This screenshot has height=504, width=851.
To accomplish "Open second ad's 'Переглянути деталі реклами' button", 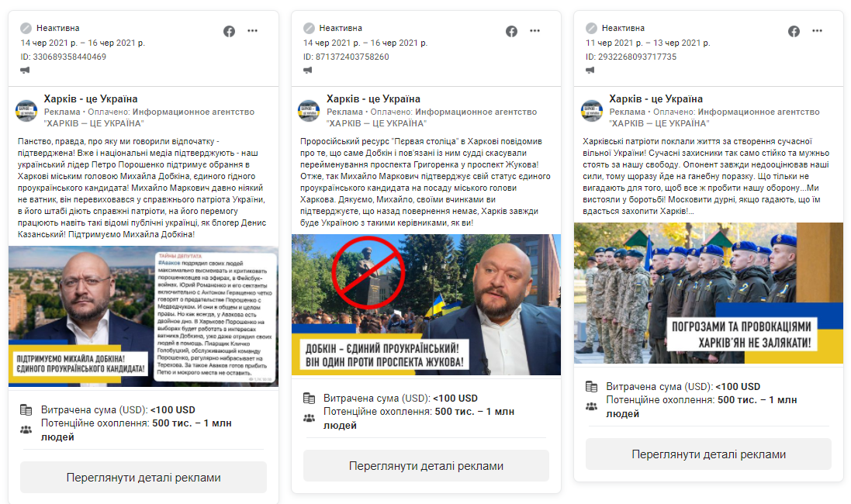I will tap(426, 466).
